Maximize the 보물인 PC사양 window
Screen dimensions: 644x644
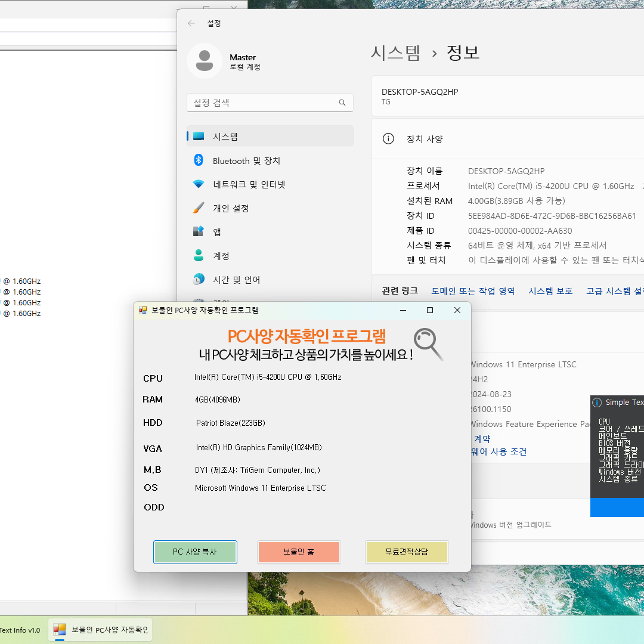click(x=430, y=310)
